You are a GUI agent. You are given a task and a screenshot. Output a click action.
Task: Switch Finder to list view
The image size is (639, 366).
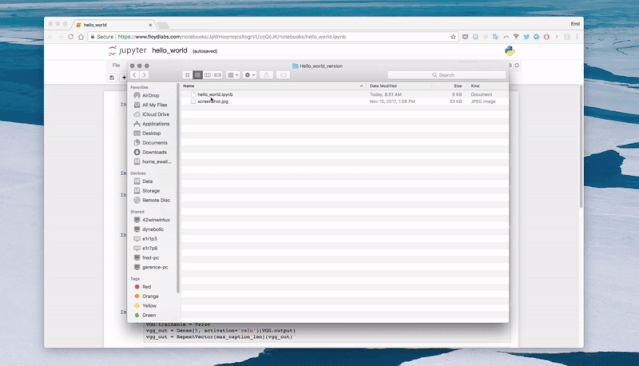pos(198,75)
